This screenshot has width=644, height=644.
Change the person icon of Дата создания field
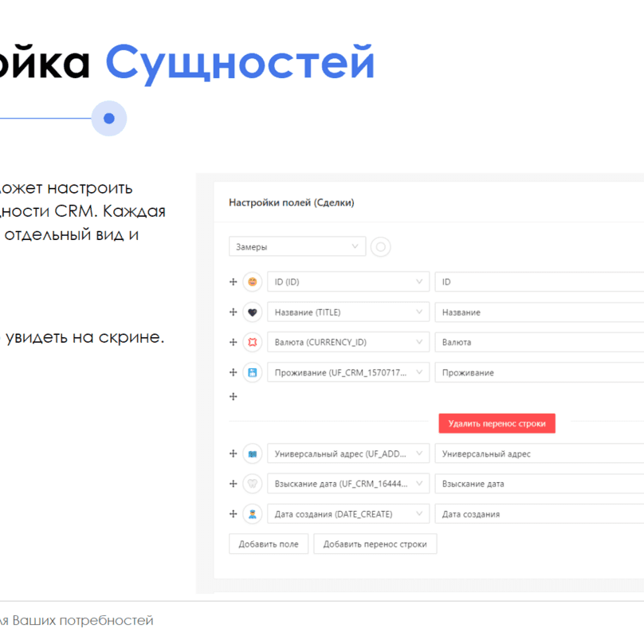tap(253, 514)
